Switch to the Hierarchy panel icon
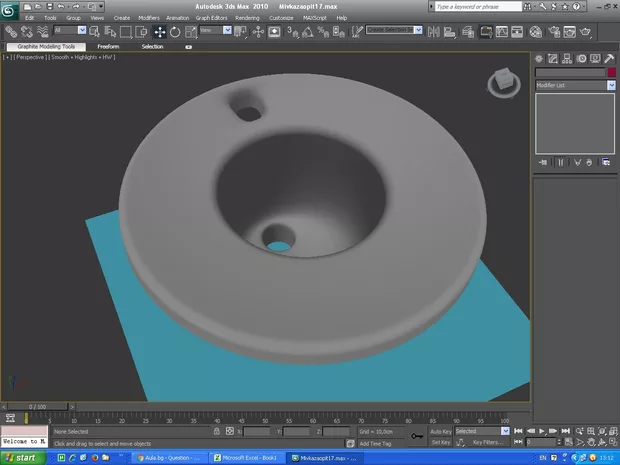 568,58
